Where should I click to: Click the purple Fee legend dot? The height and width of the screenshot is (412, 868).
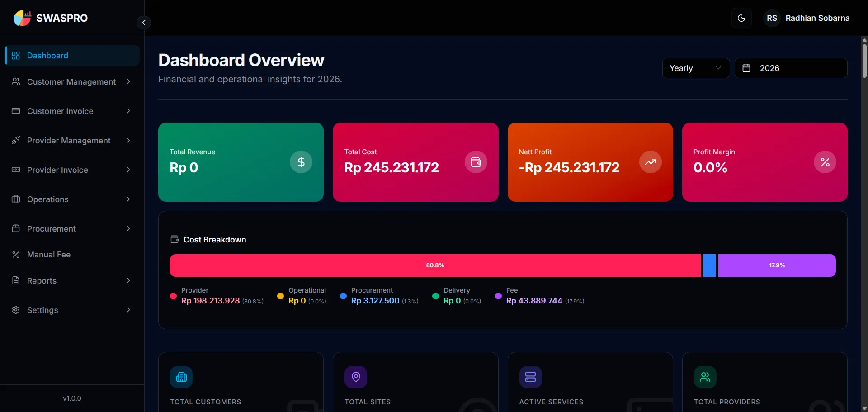[498, 296]
